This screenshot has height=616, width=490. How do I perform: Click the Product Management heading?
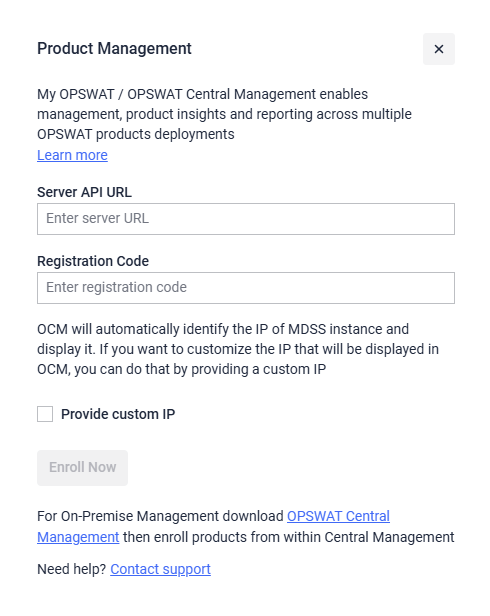point(114,49)
